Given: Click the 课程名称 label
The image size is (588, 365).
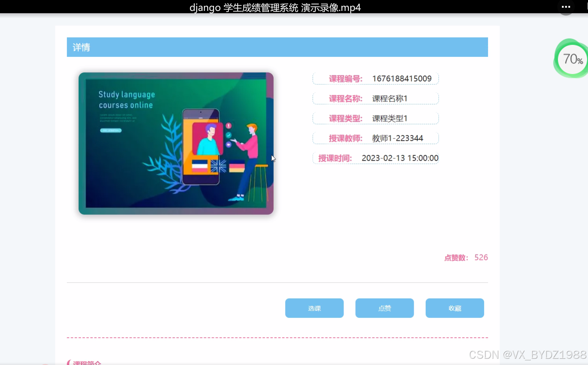Looking at the screenshot, I should coord(346,98).
